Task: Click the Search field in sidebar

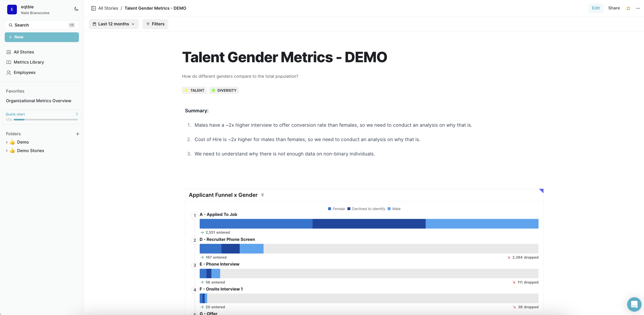Action: tap(42, 25)
